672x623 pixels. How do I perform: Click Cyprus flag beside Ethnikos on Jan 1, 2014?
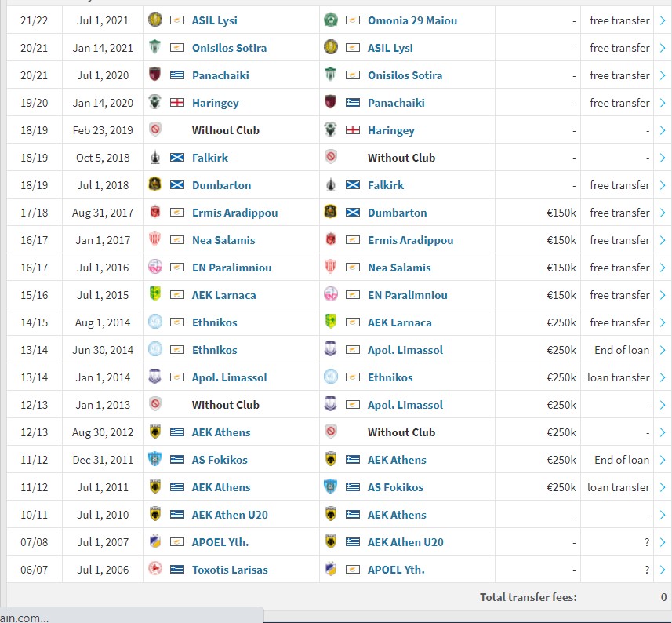[x=353, y=377]
